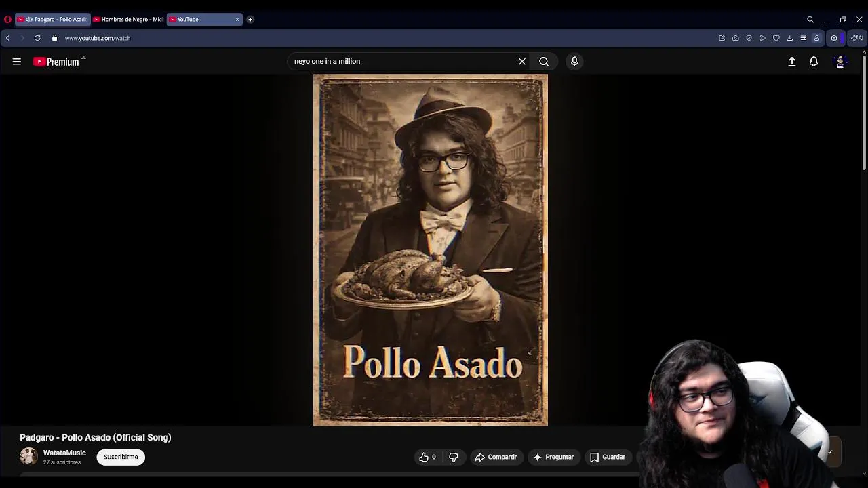The height and width of the screenshot is (488, 868).
Task: Save video with the Guardar button
Action: click(x=608, y=457)
